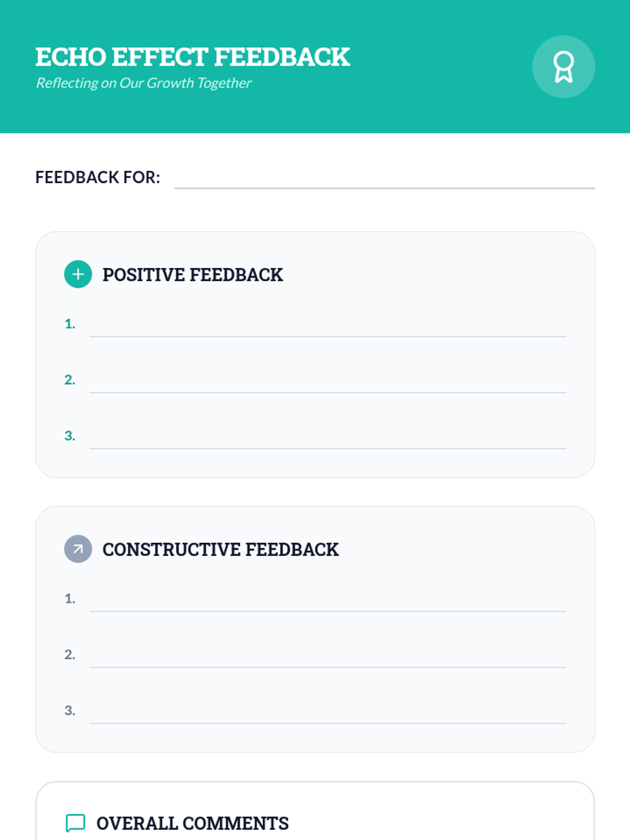
Task: Click the award ribbon badge icon
Action: pos(563,67)
